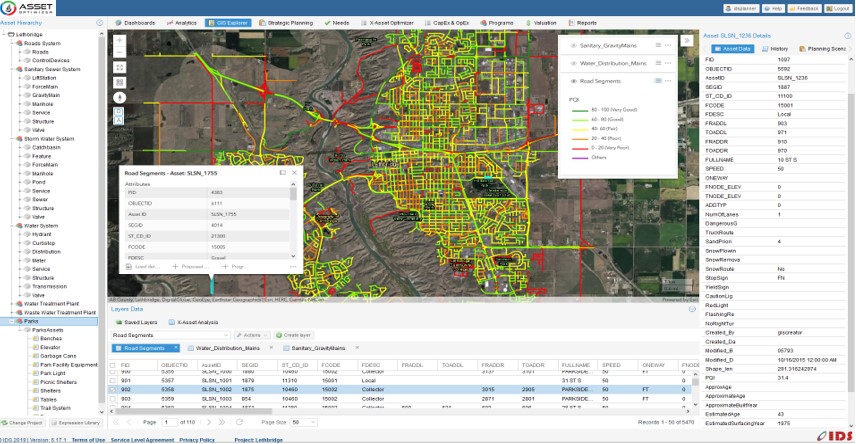
Task: Reset map compass orientation
Action: (x=120, y=97)
